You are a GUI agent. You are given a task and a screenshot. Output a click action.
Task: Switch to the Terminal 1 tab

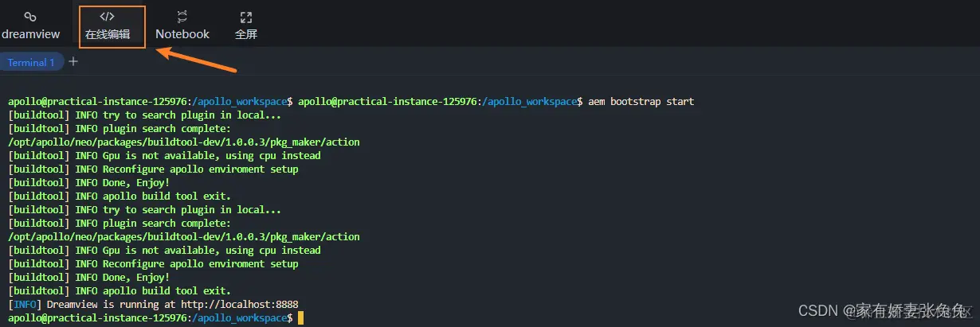[x=31, y=62]
